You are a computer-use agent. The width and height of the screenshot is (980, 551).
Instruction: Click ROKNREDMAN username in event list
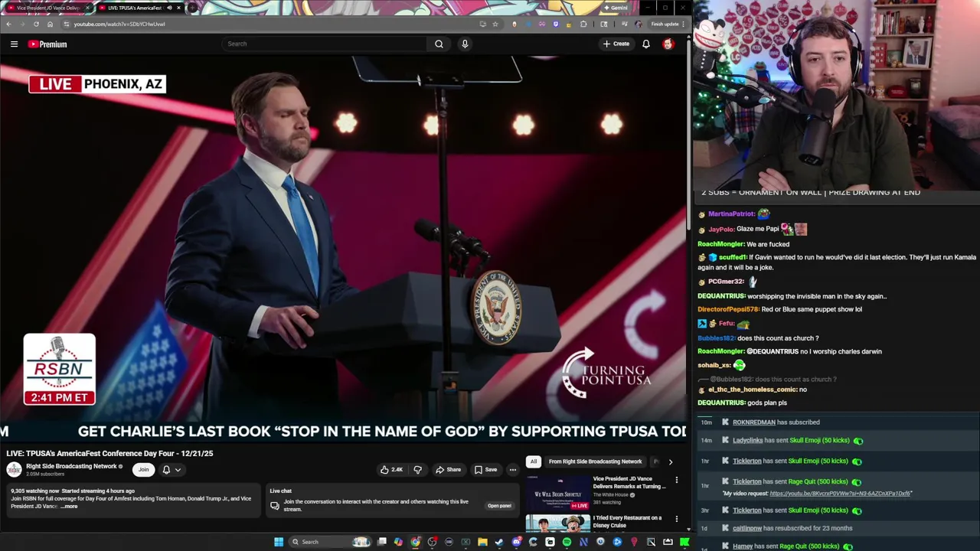tap(754, 422)
